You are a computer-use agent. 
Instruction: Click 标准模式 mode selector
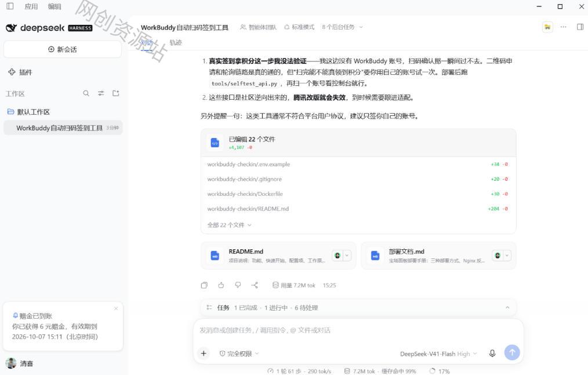[x=299, y=27]
